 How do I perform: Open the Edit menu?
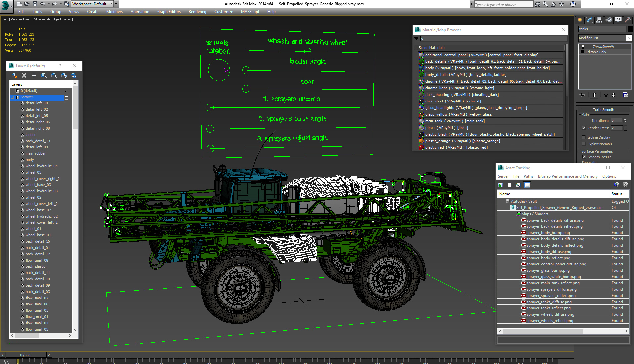22,12
